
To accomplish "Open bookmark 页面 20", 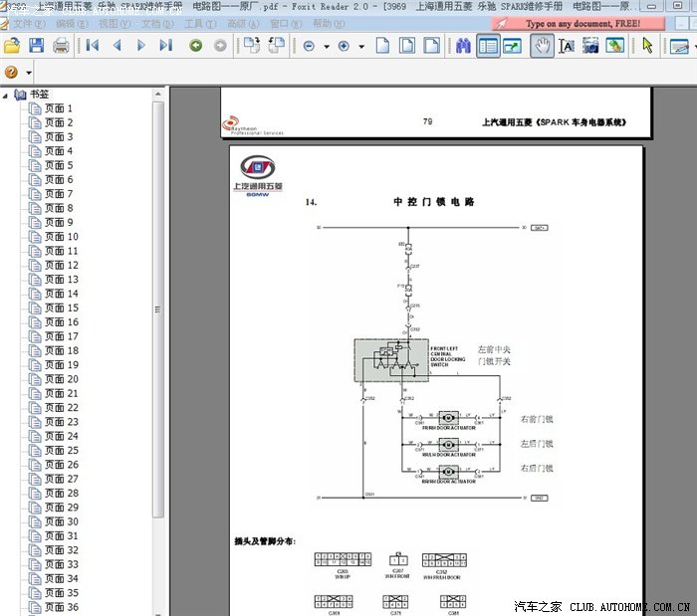I will tap(61, 379).
